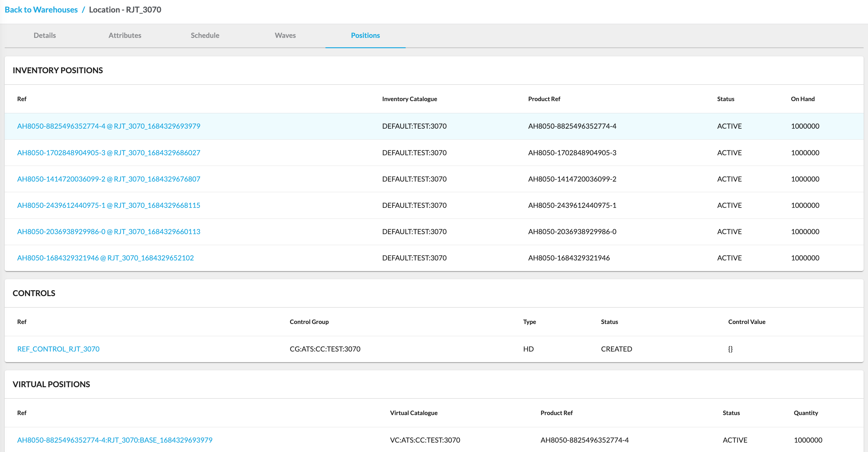
Task: Click the Schedule tab
Action: [205, 35]
